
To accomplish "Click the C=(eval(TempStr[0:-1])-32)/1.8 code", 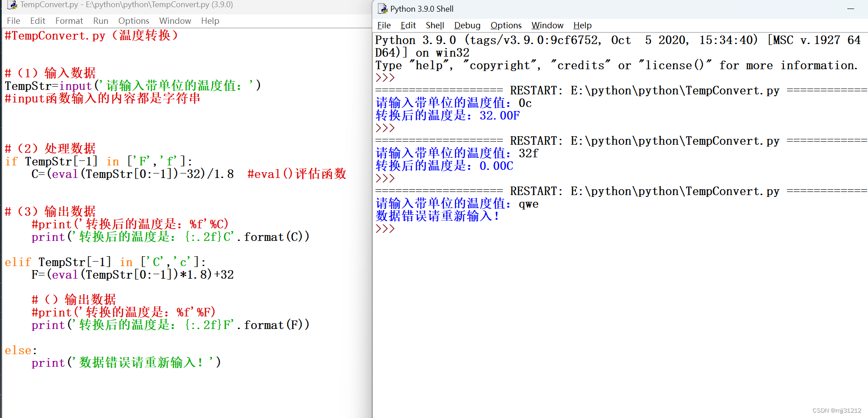I will point(133,173).
